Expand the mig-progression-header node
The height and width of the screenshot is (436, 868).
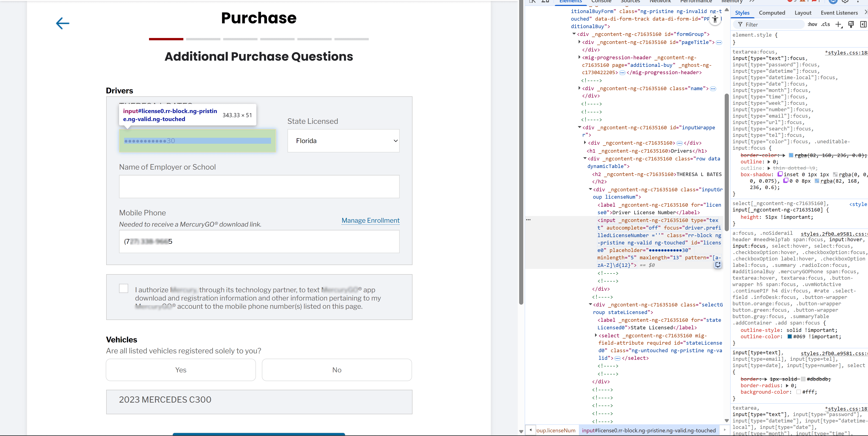click(x=579, y=57)
